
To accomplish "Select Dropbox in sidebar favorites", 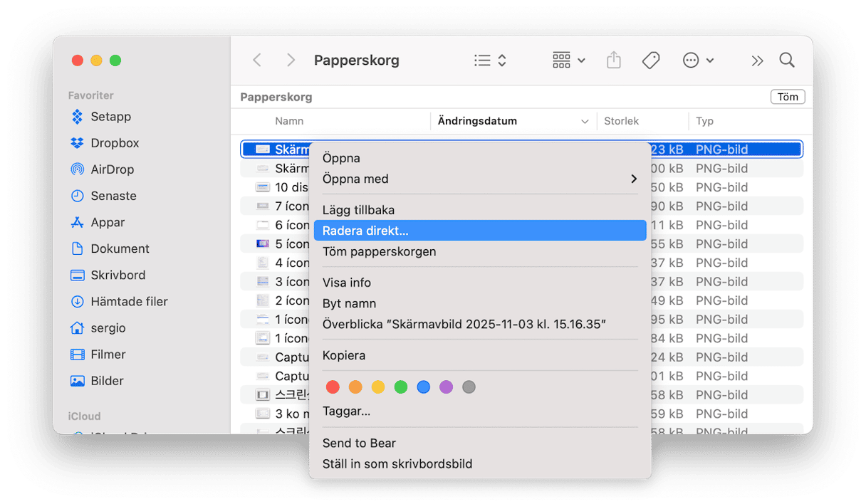I will pyautogui.click(x=114, y=143).
